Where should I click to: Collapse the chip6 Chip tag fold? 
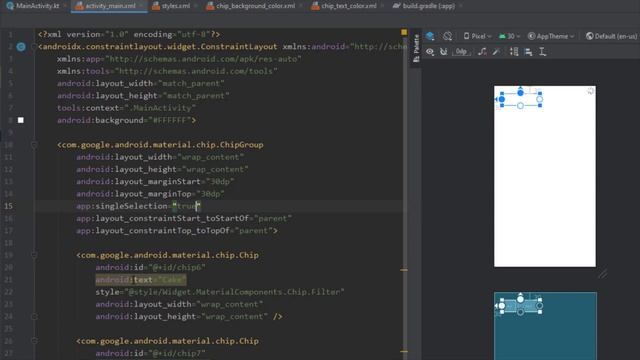(x=34, y=255)
